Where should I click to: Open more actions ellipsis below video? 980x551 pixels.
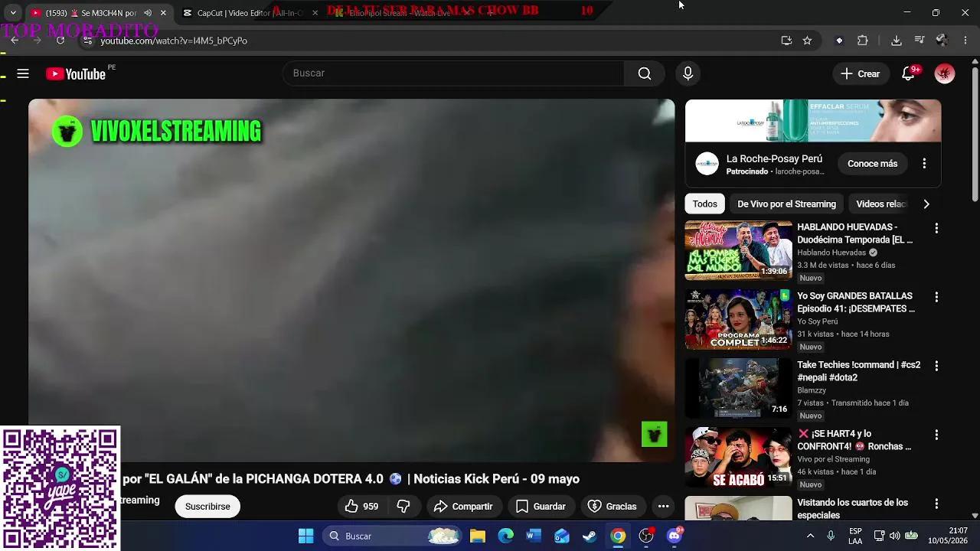[x=663, y=506]
